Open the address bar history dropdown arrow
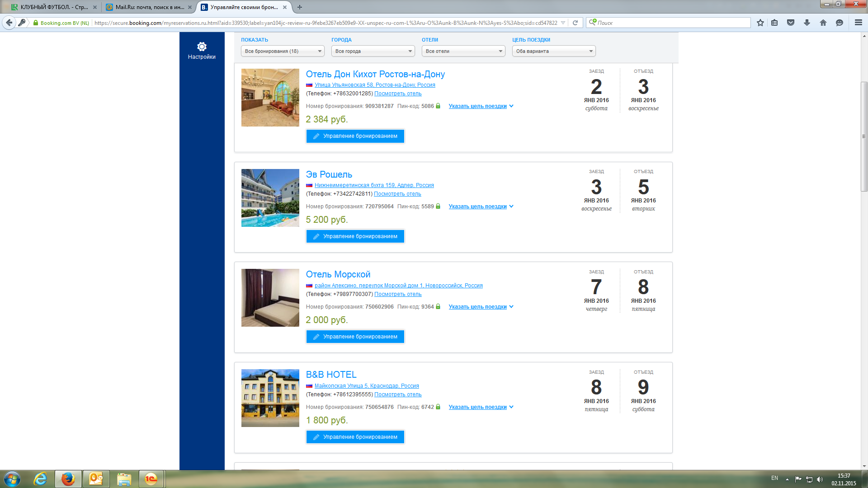868x488 pixels. [563, 23]
